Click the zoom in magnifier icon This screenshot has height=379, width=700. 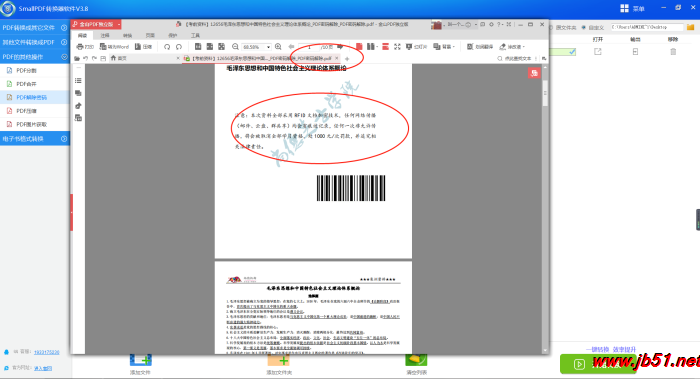coord(278,46)
